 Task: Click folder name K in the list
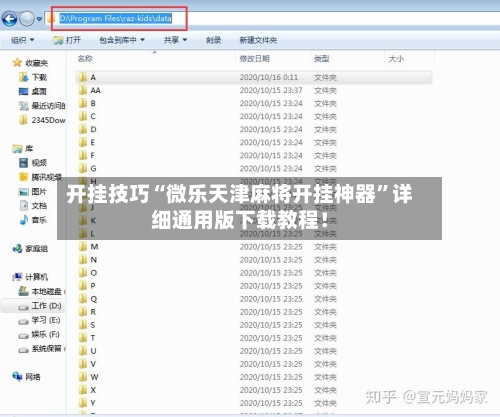click(93, 221)
